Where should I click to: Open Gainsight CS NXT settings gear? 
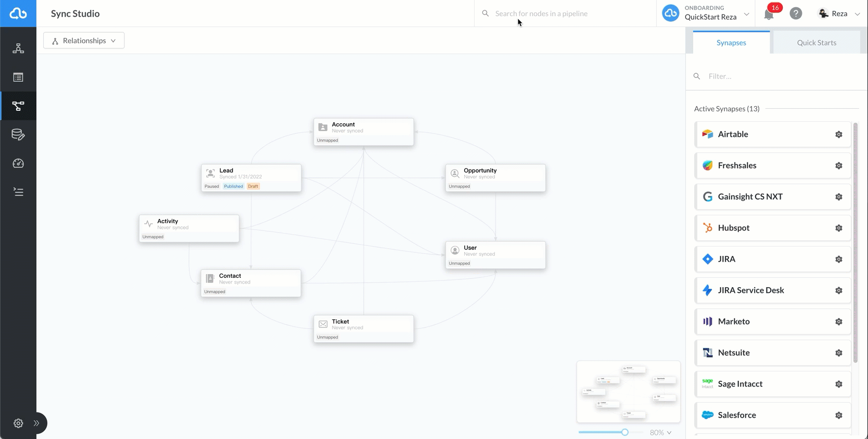tap(839, 197)
